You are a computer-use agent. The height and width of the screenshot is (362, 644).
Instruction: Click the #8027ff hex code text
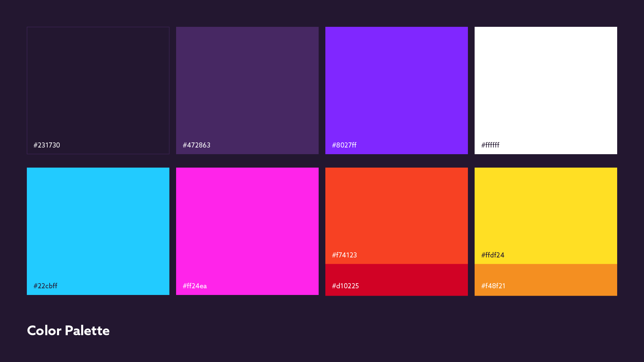(344, 145)
